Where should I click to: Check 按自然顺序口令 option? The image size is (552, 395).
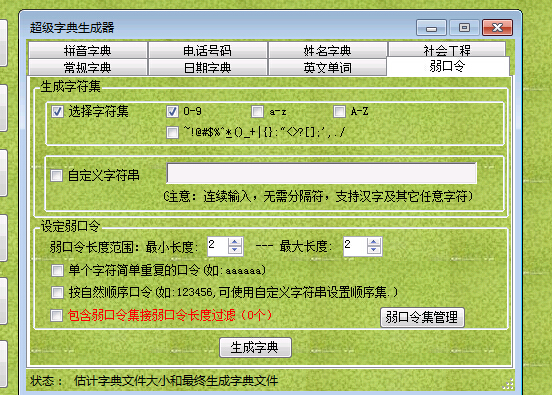coord(57,292)
